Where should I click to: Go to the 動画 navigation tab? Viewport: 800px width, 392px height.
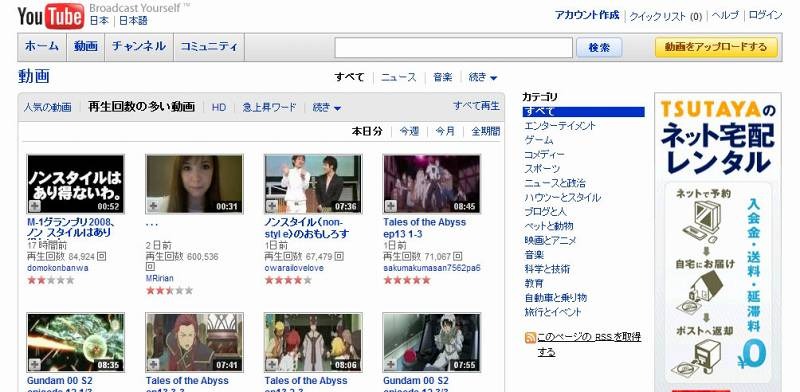click(x=85, y=47)
